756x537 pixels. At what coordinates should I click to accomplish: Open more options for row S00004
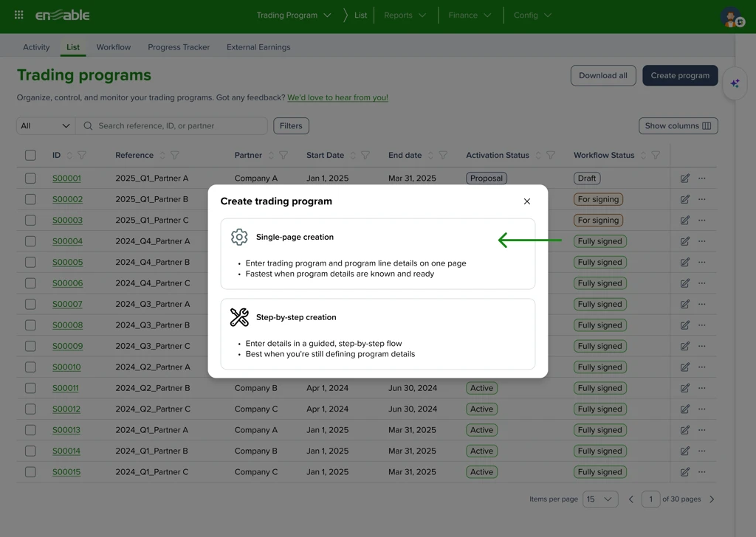(702, 241)
